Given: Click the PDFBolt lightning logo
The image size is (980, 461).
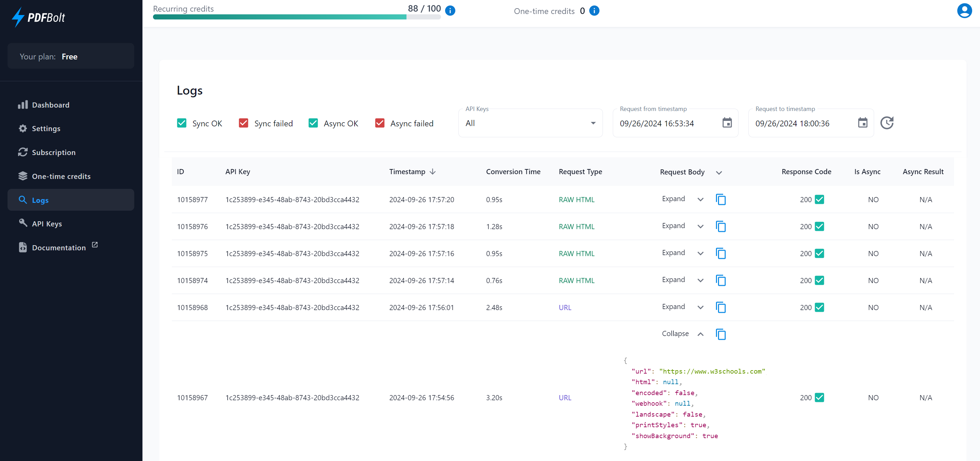Looking at the screenshot, I should pyautogui.click(x=38, y=17).
